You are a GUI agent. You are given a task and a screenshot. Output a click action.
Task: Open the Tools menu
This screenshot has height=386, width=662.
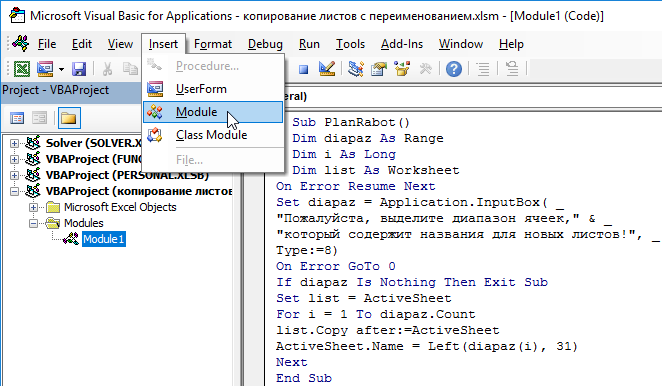coord(350,44)
